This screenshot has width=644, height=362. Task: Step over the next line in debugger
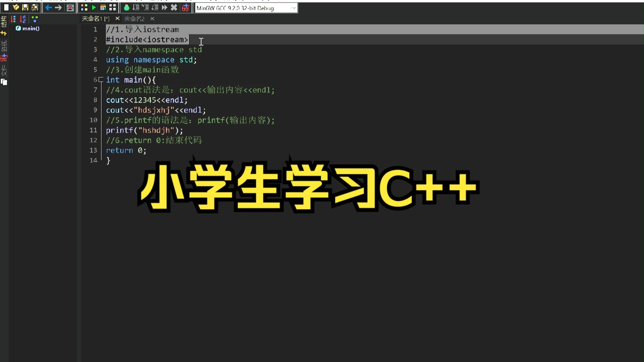[x=136, y=7]
